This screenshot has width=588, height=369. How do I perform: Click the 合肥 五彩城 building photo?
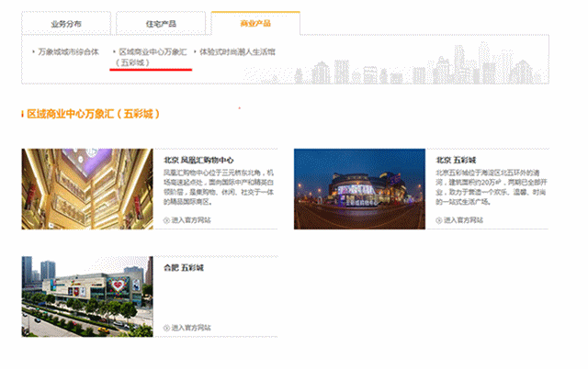87,296
